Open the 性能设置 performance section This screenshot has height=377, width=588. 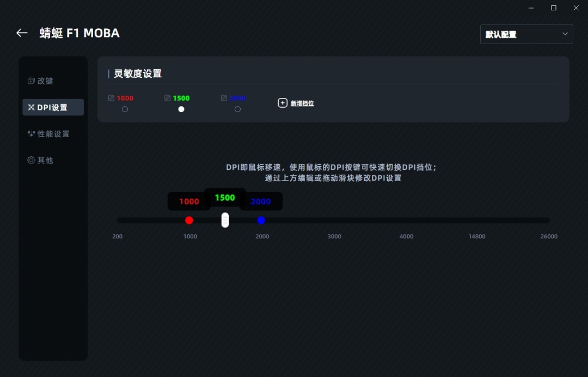48,134
